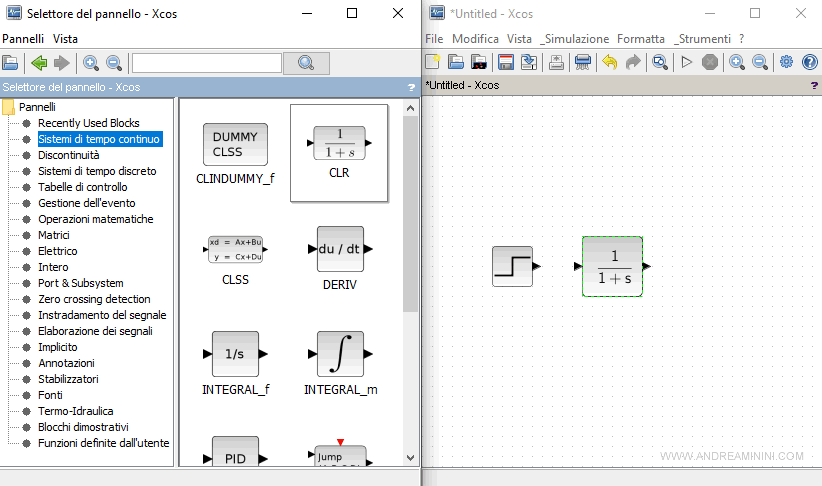Screen dimensions: 822x486
Task: Create a new diagram in Untitled Xcos toolbar
Action: point(432,62)
